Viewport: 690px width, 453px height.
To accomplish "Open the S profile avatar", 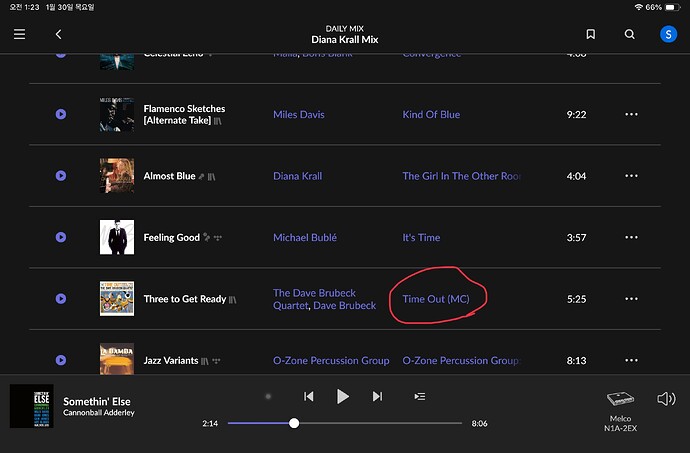I will click(x=668, y=34).
